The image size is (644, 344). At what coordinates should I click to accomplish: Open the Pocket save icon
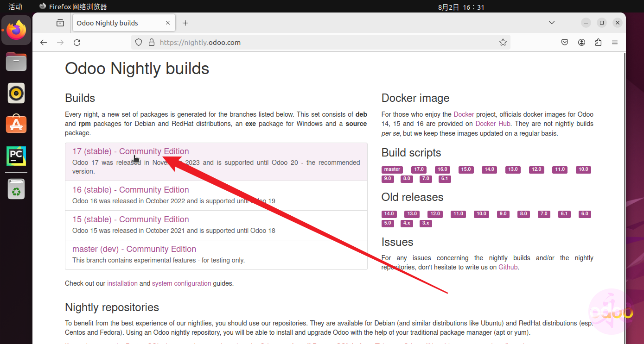point(565,43)
